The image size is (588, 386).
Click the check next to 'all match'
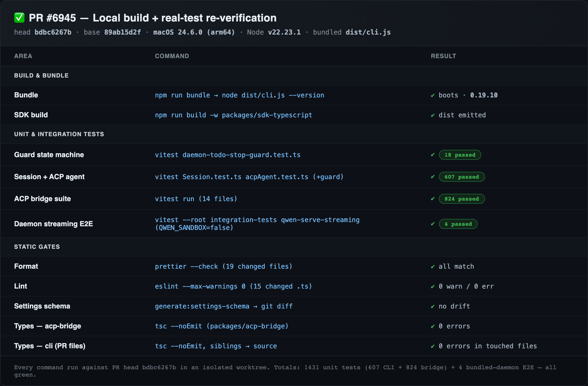[x=433, y=267]
